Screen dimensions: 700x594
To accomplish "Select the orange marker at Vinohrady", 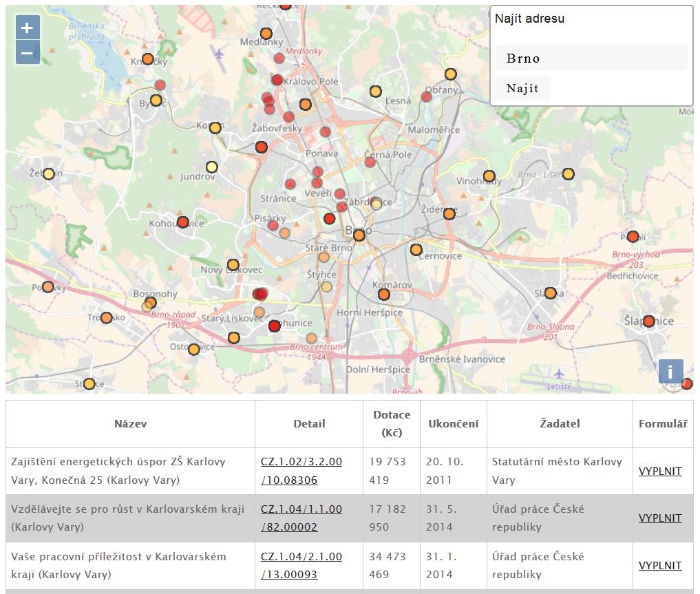I will click(x=489, y=176).
